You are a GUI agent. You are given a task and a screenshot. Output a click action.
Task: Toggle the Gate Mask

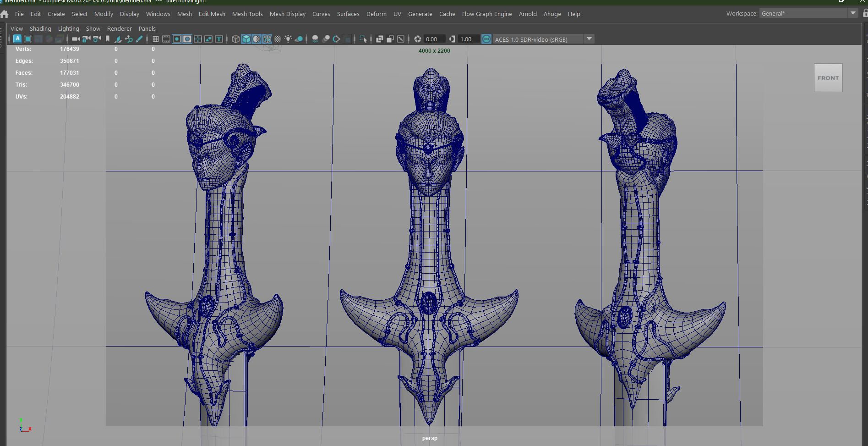(187, 39)
